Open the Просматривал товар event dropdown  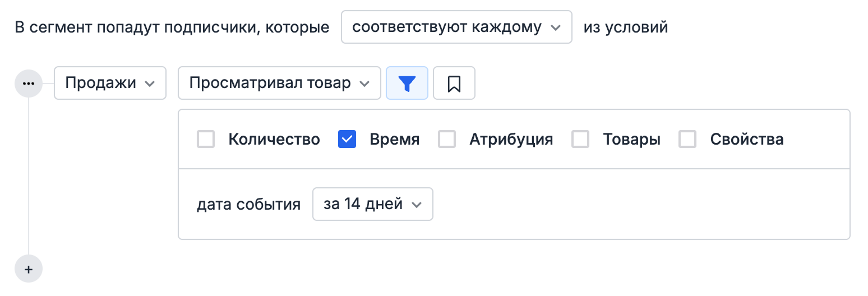270,84
